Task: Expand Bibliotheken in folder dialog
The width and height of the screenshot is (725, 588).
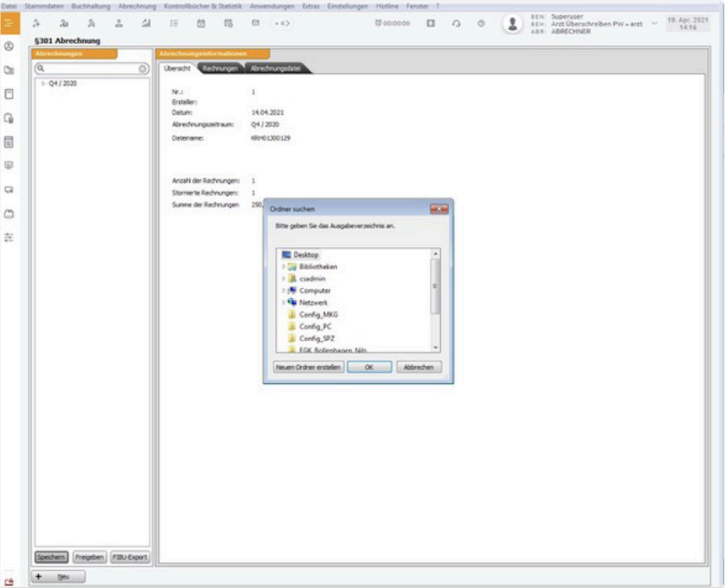Action: coord(283,267)
